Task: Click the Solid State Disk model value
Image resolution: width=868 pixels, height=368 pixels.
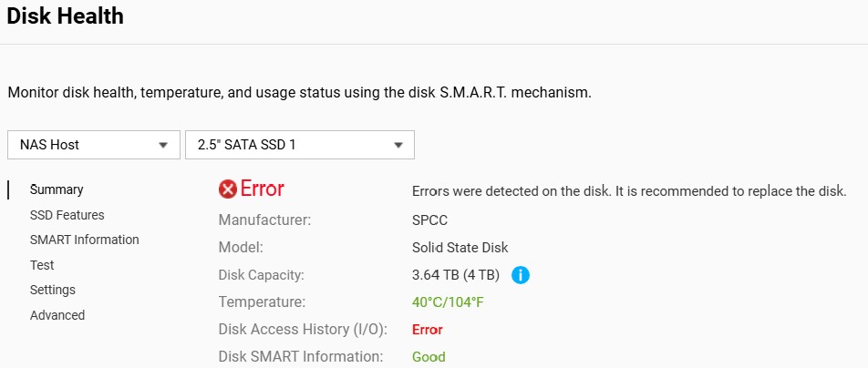Action: tap(460, 247)
